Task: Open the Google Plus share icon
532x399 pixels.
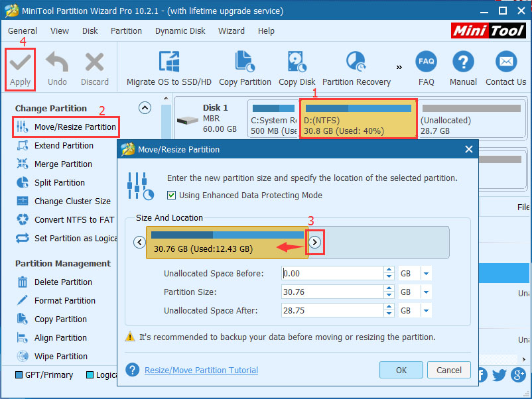Action: pos(519,374)
